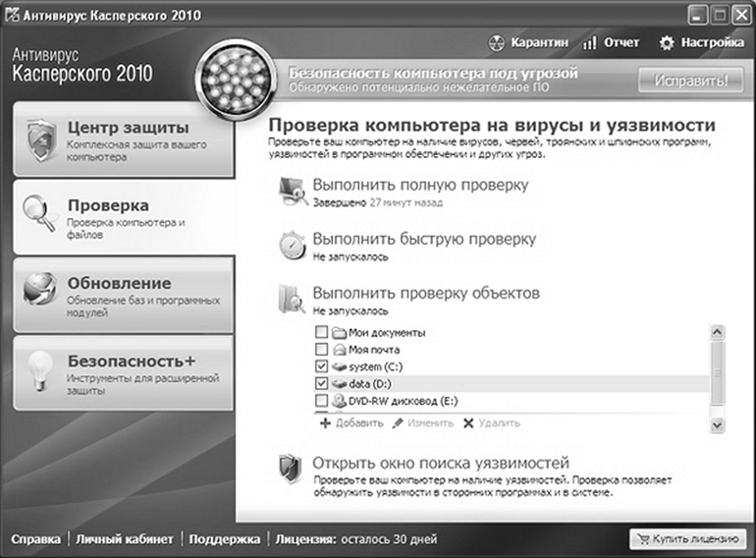Check the Моя почта checkbox
The width and height of the screenshot is (756, 558).
pyautogui.click(x=321, y=349)
